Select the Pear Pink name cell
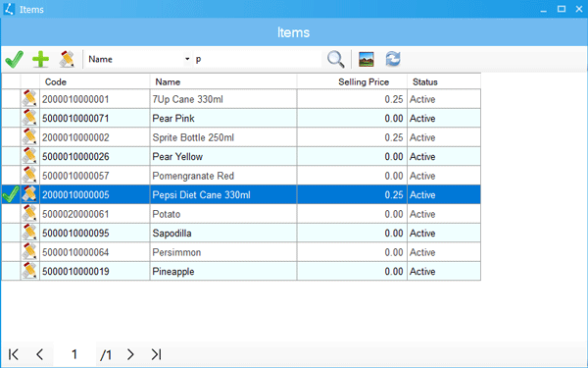Viewport: 588px width, 368px height. (223, 119)
